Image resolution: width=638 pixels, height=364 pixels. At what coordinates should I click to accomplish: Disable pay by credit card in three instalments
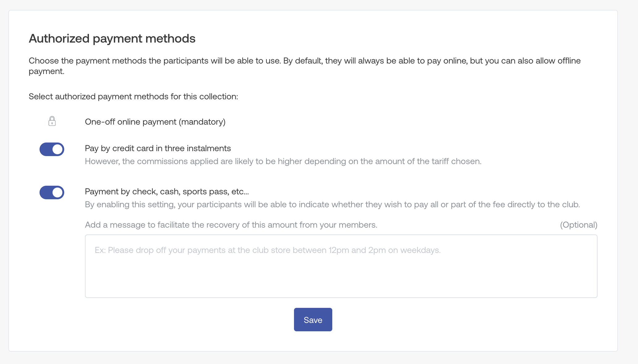(52, 149)
